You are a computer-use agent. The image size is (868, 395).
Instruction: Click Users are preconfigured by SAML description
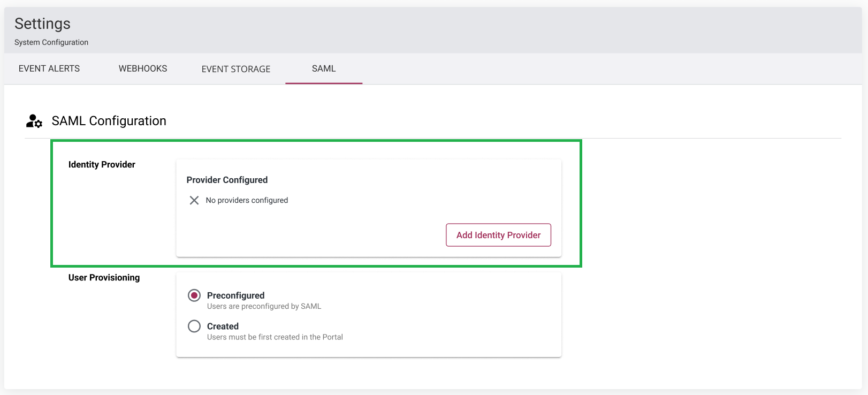coord(264,306)
